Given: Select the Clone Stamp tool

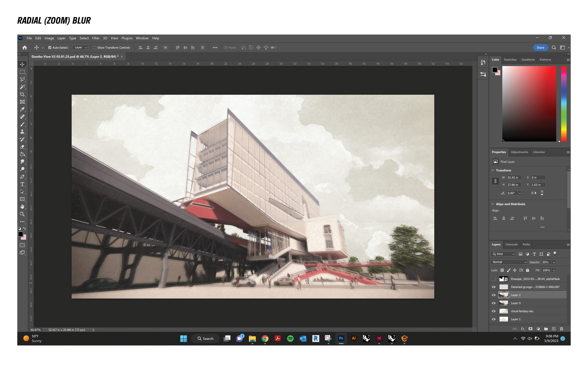Looking at the screenshot, I should (x=22, y=132).
